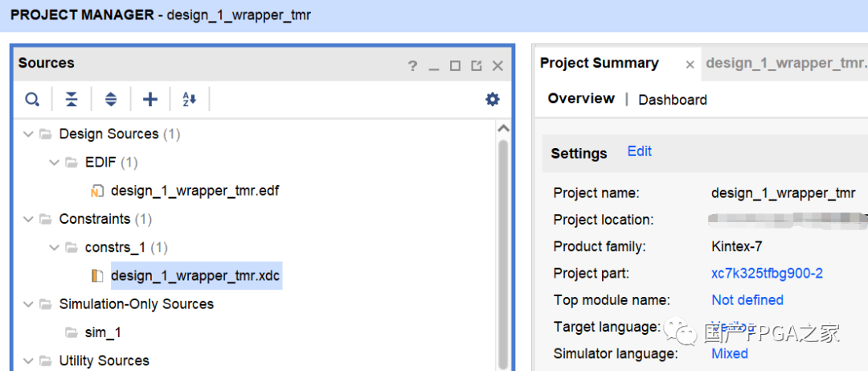The height and width of the screenshot is (371, 868).
Task: Collapse the EDIF folder node
Action: [55, 163]
